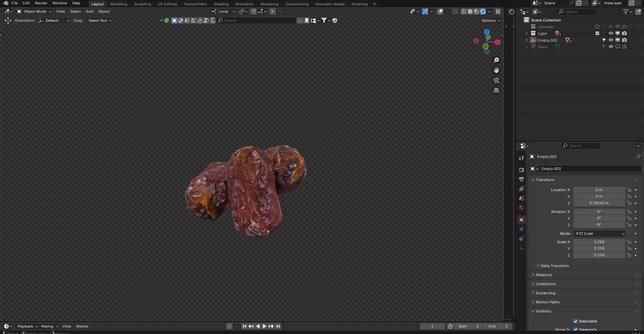This screenshot has width=644, height=334.
Task: Jump to the last frame button
Action: pyautogui.click(x=278, y=326)
